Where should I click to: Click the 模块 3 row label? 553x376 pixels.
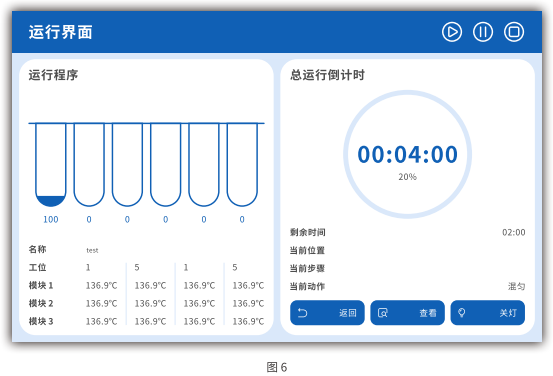41,321
